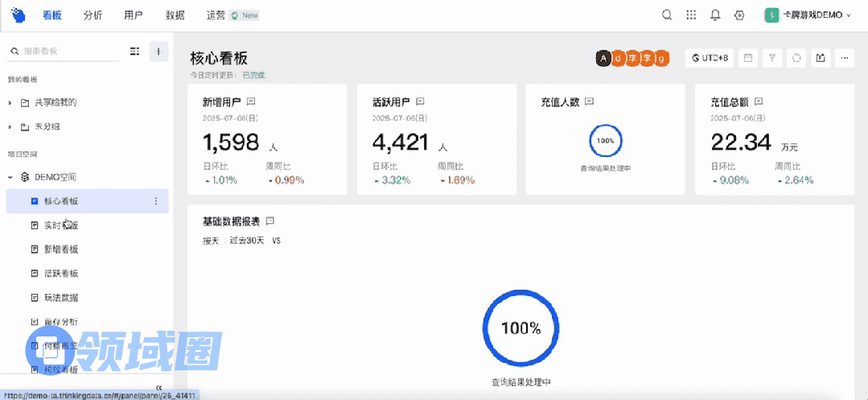Click the UTC+8 timezone button
868x400 pixels.
(x=709, y=58)
